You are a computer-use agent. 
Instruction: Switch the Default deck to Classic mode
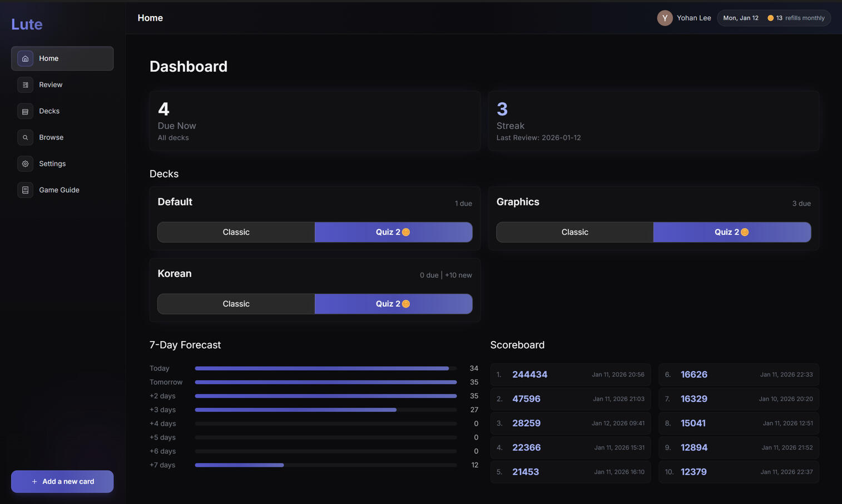click(x=236, y=232)
